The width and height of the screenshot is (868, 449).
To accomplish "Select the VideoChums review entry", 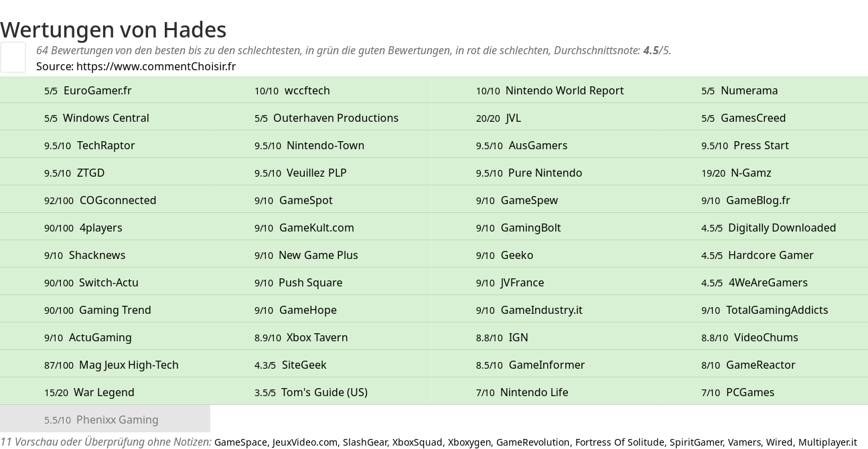I will pos(750,337).
